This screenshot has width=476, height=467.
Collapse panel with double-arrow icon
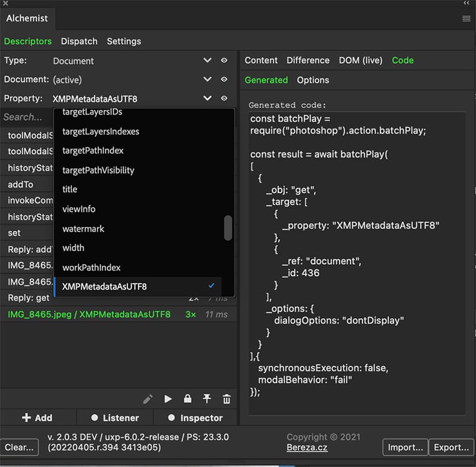pos(466,4)
